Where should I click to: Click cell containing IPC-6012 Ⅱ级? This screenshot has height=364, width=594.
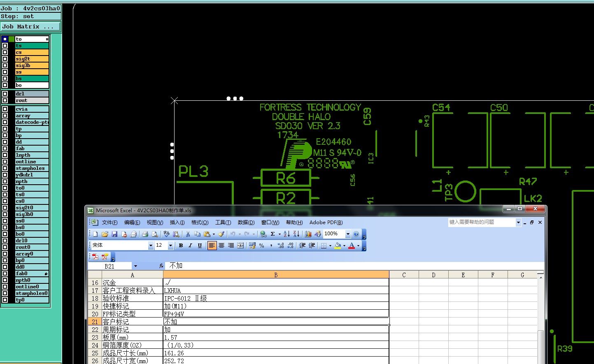[276, 298]
